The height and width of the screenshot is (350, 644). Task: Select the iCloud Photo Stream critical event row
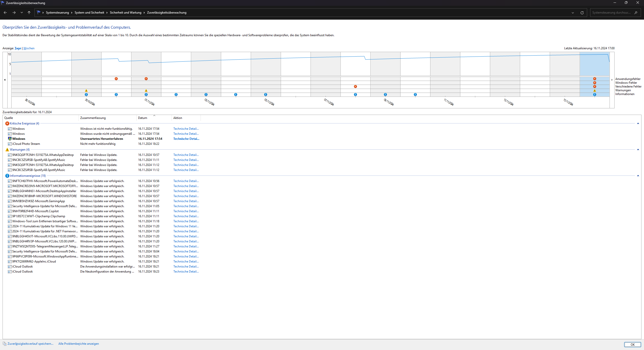[x=26, y=144]
